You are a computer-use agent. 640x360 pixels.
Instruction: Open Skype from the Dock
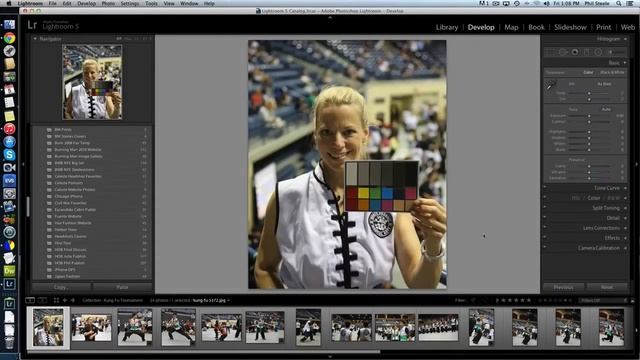(x=9, y=155)
